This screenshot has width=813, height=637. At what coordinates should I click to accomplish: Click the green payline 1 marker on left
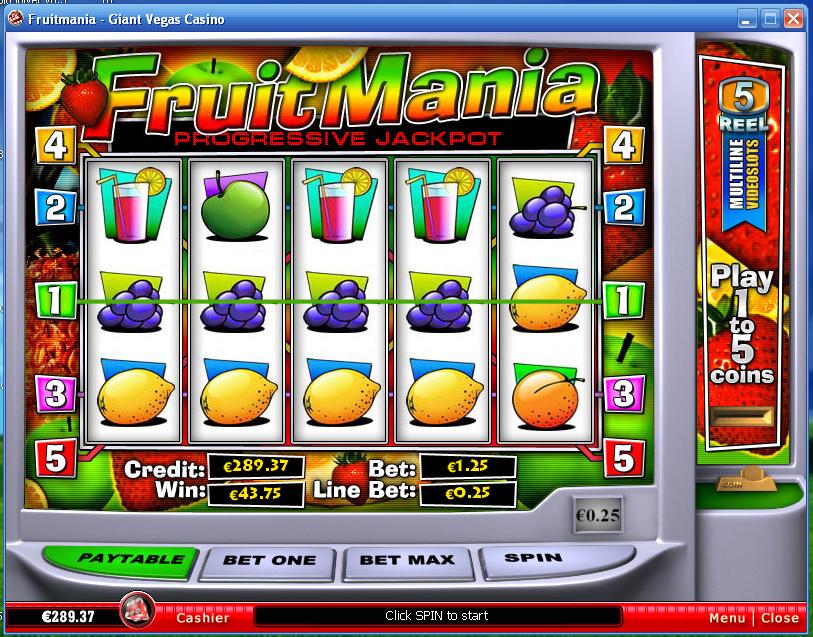[55, 300]
